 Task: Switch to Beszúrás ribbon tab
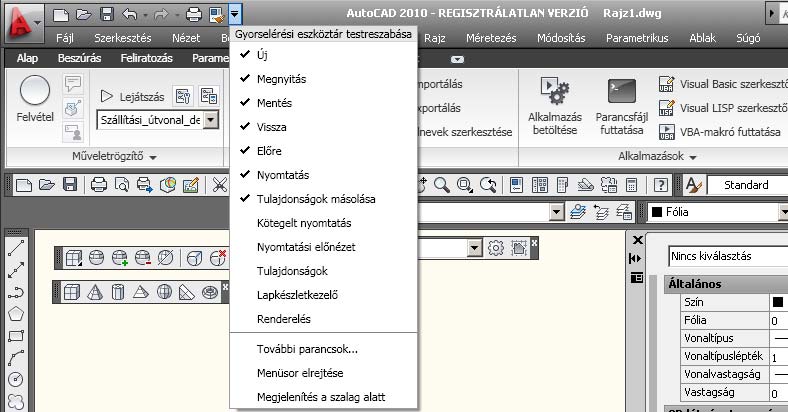pyautogui.click(x=79, y=58)
